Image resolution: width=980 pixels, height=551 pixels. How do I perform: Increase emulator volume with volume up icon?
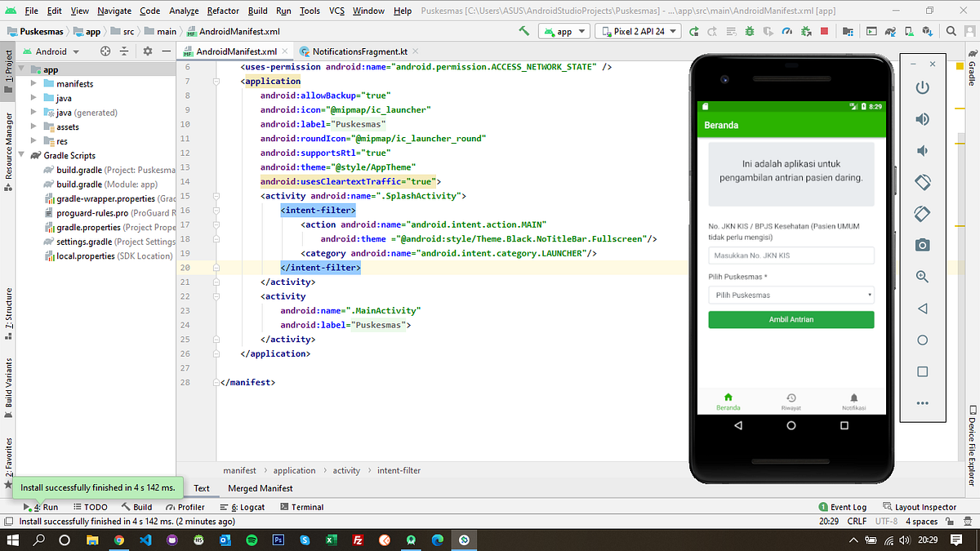coord(923,118)
